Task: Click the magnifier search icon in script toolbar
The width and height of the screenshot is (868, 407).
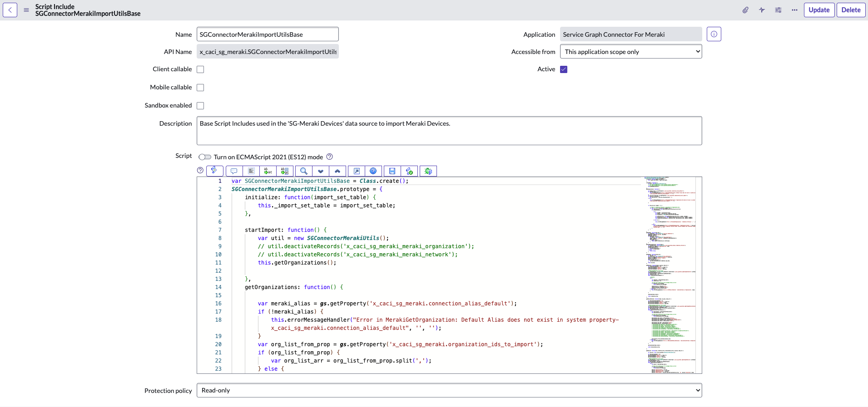Action: [304, 171]
